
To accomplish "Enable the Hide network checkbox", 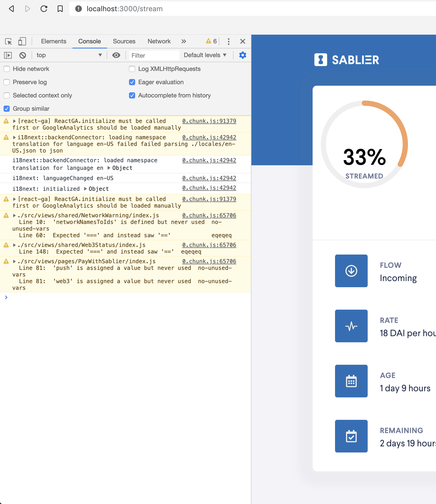I will coord(7,69).
